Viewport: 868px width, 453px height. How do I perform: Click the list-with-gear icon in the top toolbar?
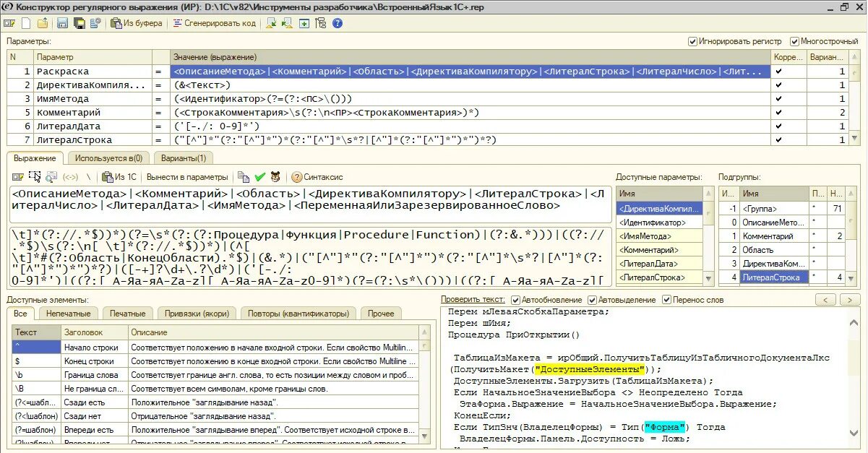pos(95,23)
